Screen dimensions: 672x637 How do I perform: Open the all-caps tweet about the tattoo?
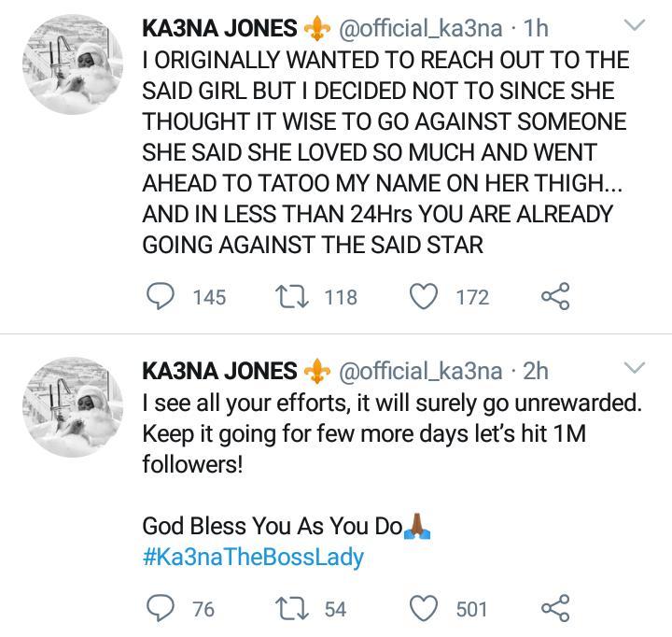383,153
